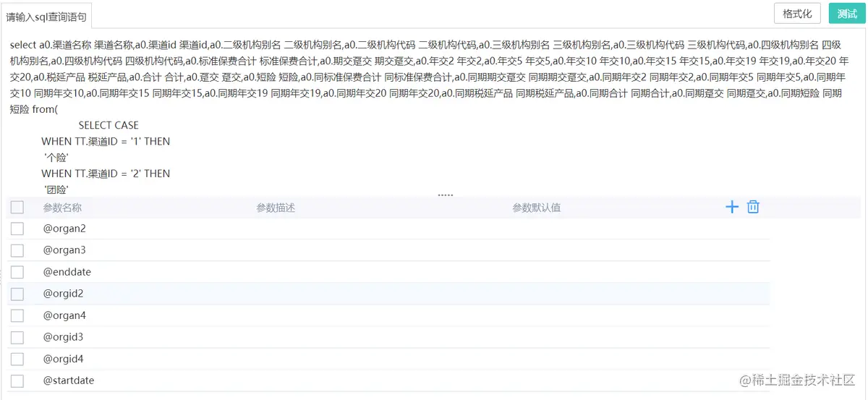
Task: Select the @orgid3 parameter name
Action: click(64, 337)
